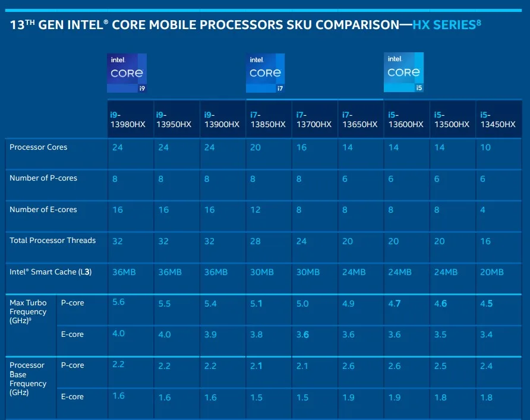Select the Processor Base Frequency row label
530x420 pixels.
pos(27,378)
